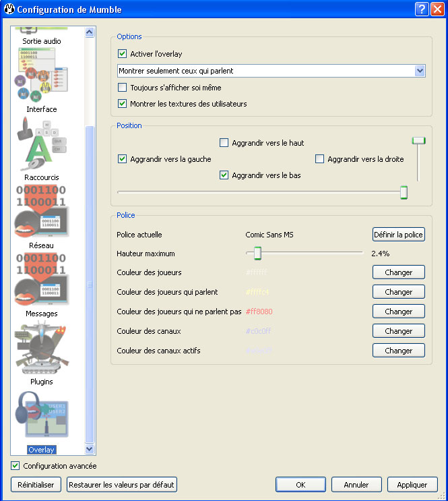Viewport: 448px width, 501px height.
Task: Change the Couleur des canaux color
Action: [399, 330]
